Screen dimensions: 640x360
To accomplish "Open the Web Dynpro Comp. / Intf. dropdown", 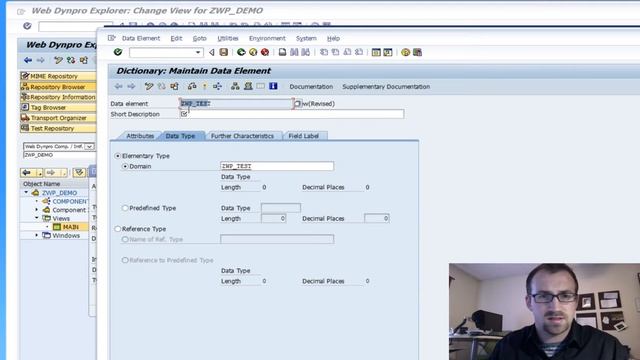I will click(89, 146).
